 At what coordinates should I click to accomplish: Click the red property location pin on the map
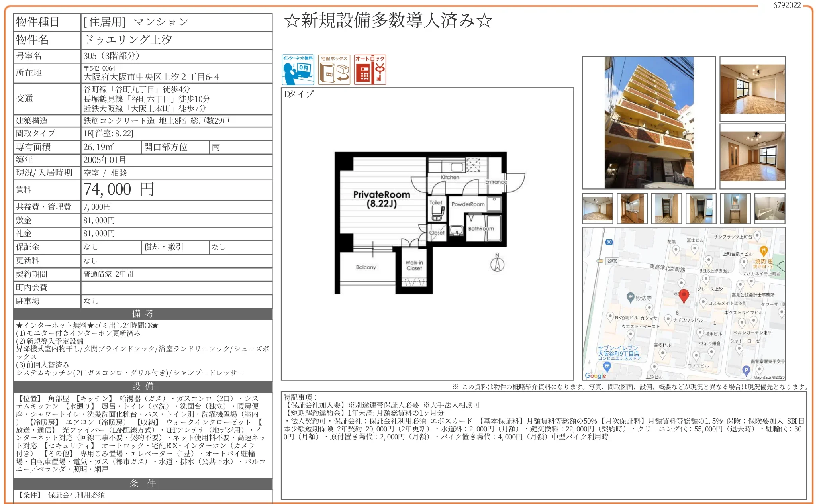684,296
